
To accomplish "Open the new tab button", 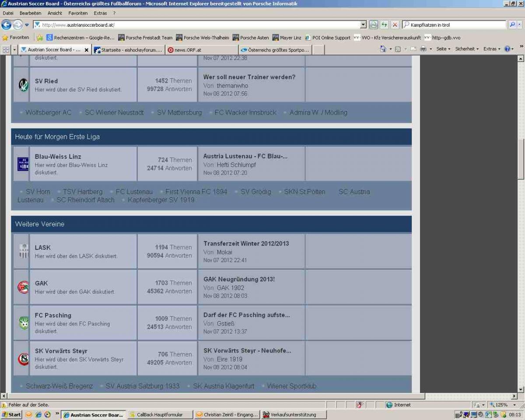I will (x=318, y=50).
